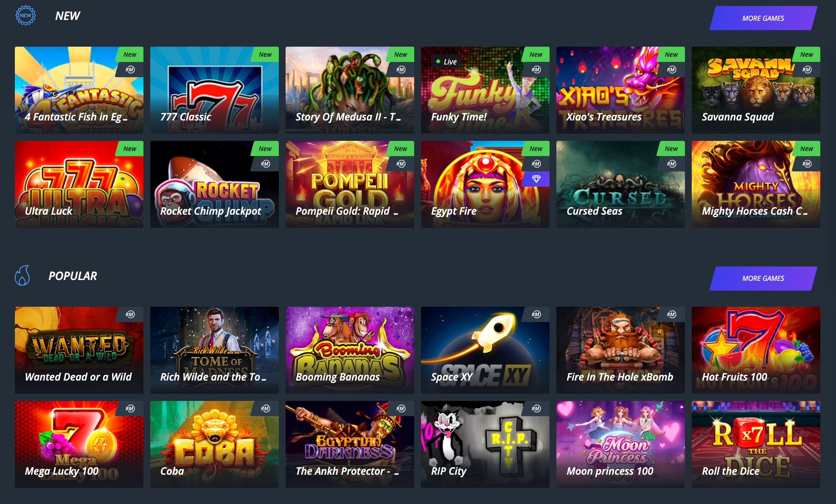Click the RM icon on Coba tile
The height and width of the screenshot is (504, 836).
(265, 409)
